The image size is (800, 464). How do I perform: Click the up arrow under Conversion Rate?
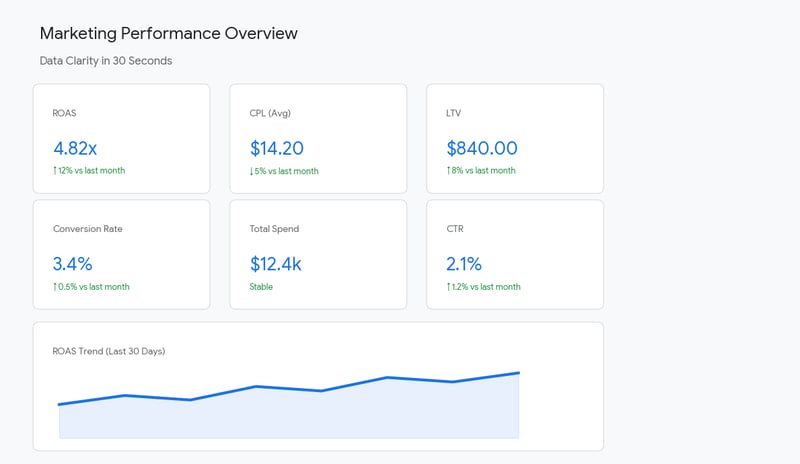click(55, 287)
